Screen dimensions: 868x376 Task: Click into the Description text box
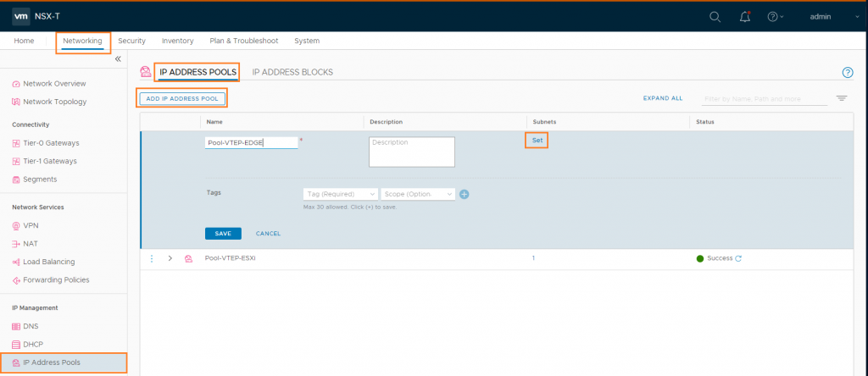coord(412,152)
